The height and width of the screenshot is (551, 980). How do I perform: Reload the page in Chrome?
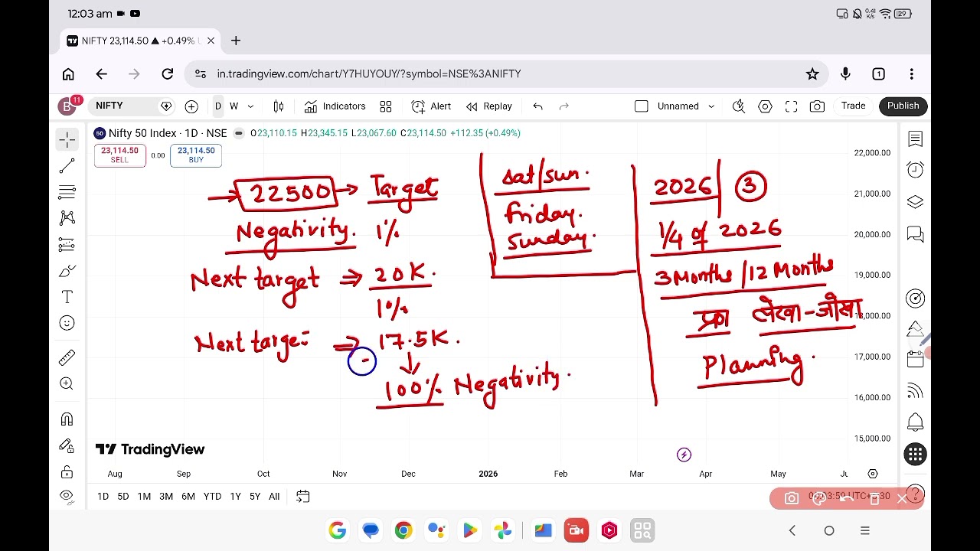[167, 73]
